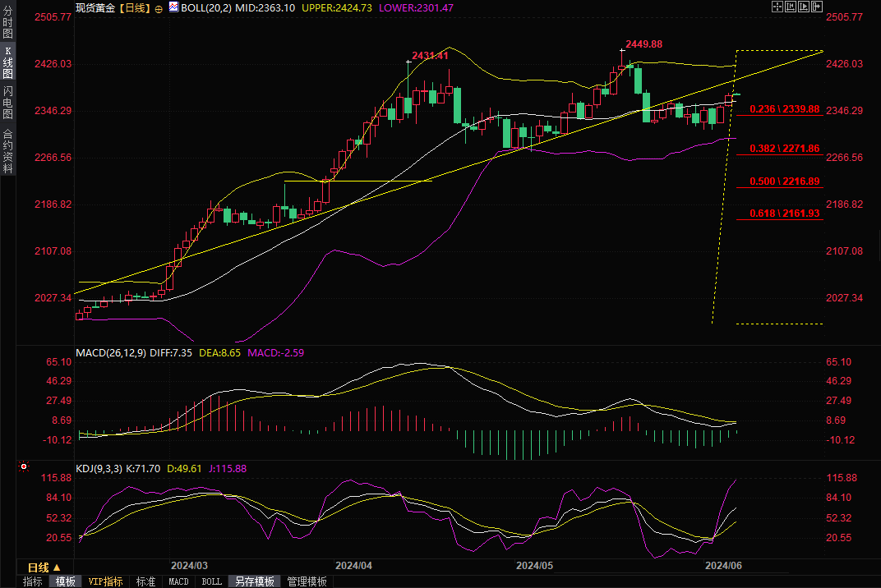Click the red sun icon near KDJ
The height and width of the screenshot is (588, 881).
(24, 467)
